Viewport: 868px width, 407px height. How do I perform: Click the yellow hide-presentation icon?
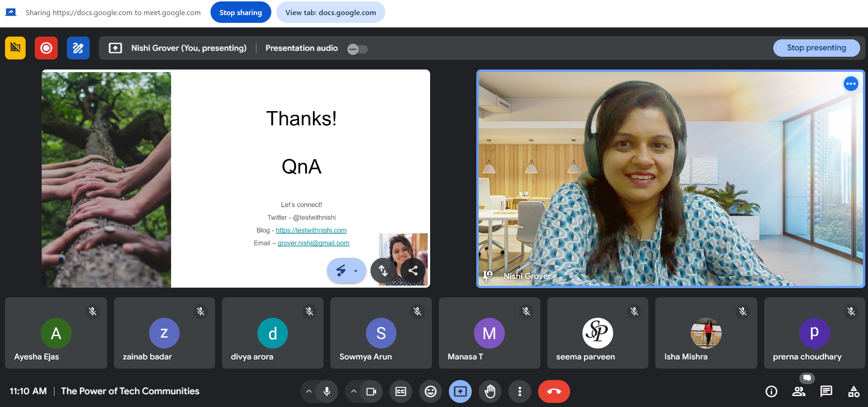(x=15, y=48)
